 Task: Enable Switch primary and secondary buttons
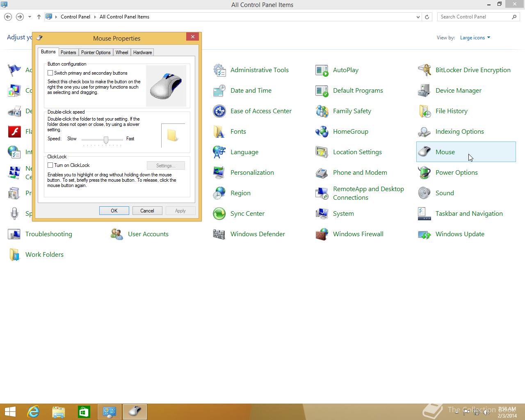click(50, 73)
